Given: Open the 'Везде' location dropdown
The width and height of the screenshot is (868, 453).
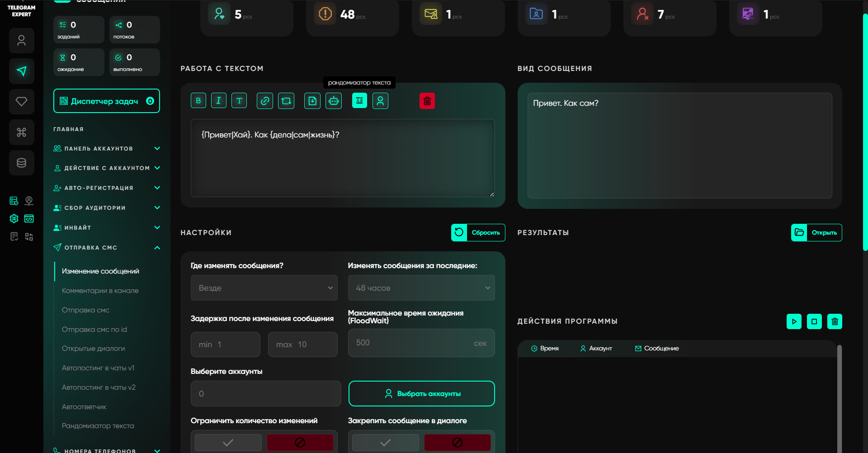Looking at the screenshot, I should pos(264,288).
